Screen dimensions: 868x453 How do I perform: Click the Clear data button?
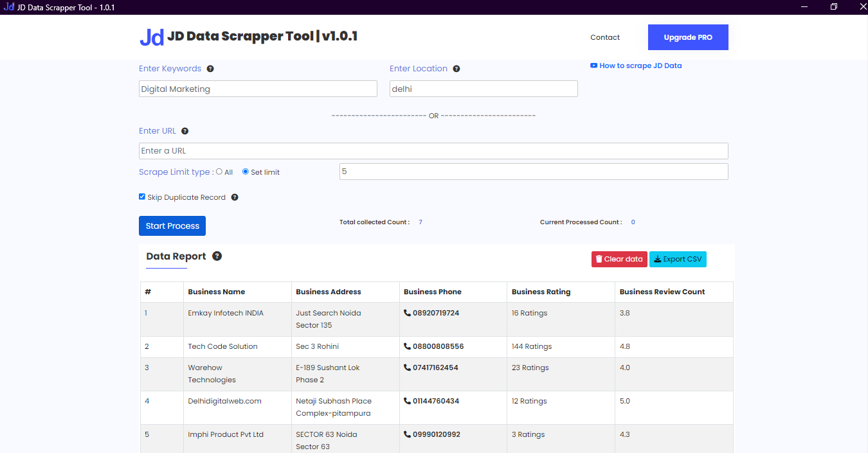coord(619,259)
